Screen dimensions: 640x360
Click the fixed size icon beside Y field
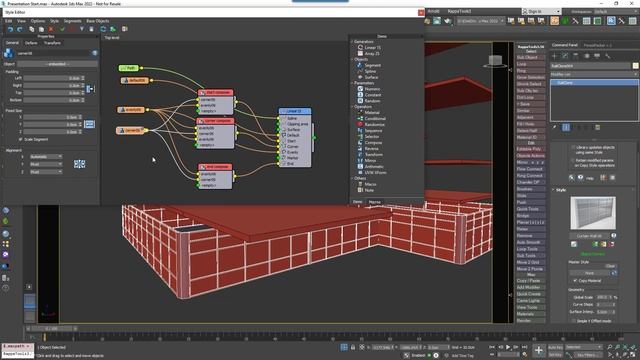(x=89, y=124)
